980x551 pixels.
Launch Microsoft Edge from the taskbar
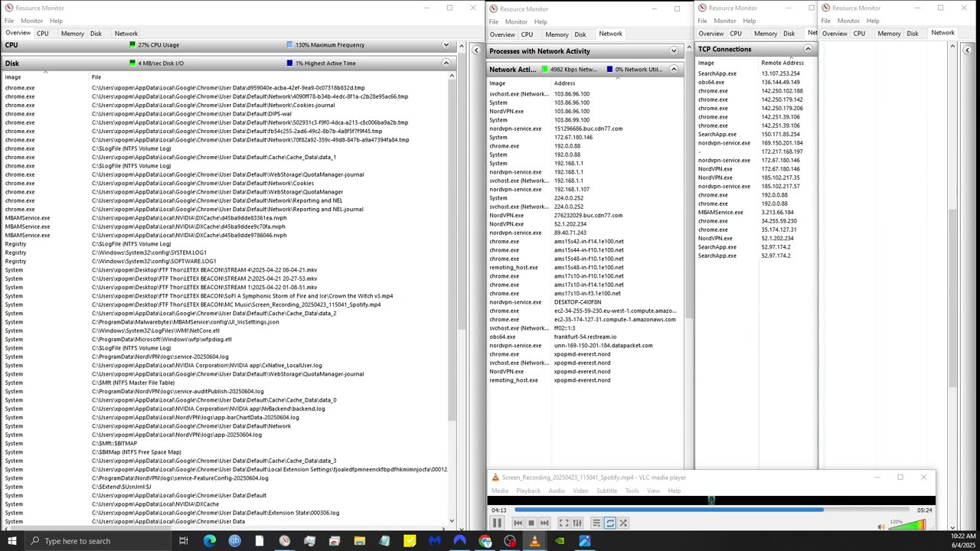210,541
